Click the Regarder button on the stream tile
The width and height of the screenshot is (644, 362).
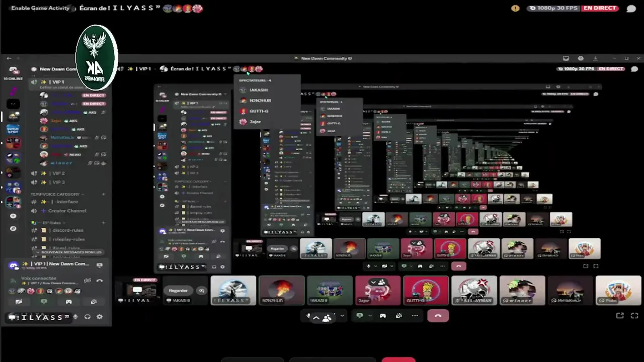coord(178,291)
